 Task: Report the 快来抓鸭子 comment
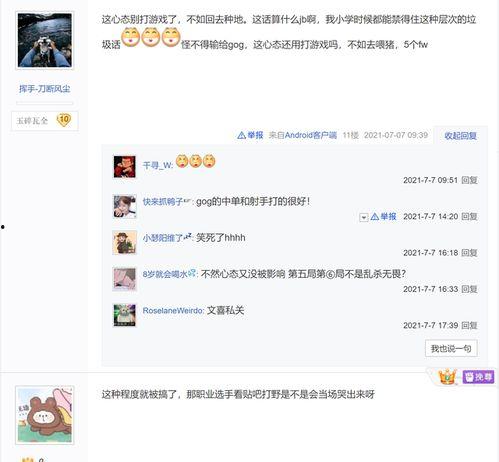[384, 217]
